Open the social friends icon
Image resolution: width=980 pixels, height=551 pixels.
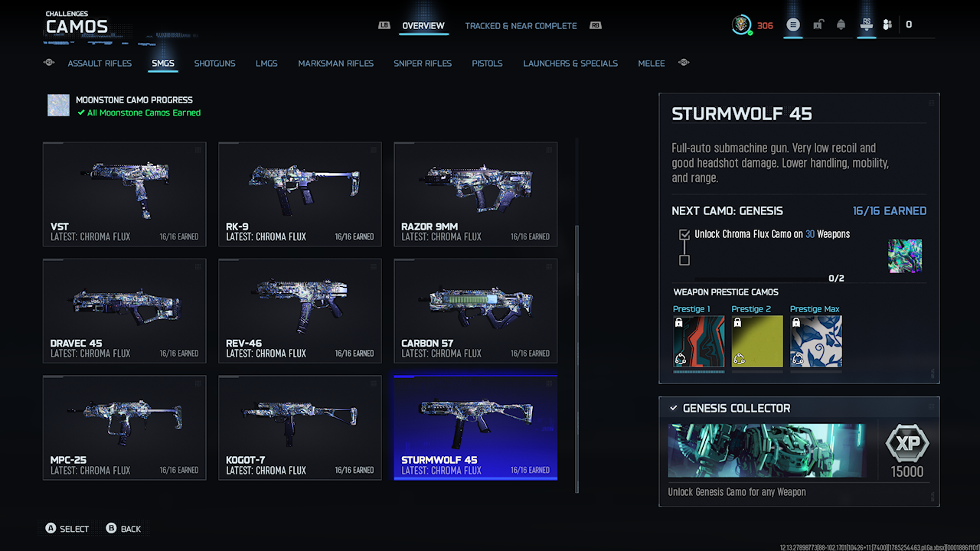tap(887, 24)
